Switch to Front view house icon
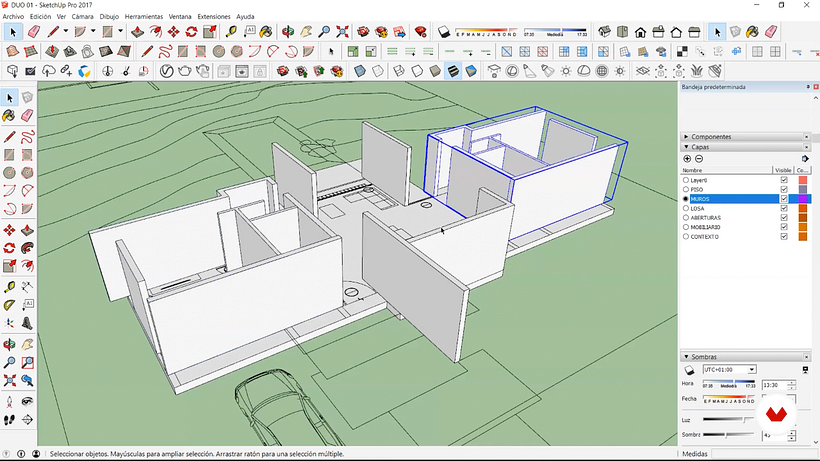This screenshot has height=461, width=820. pos(640,32)
